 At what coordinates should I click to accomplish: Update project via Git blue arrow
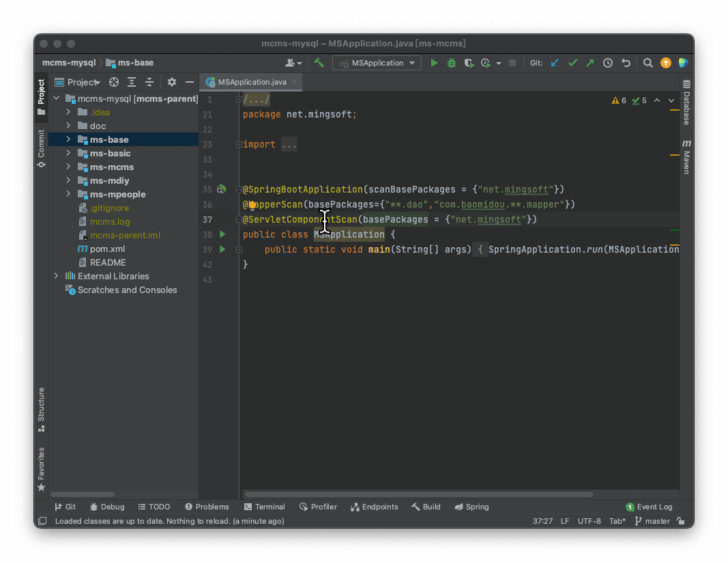[x=555, y=63]
